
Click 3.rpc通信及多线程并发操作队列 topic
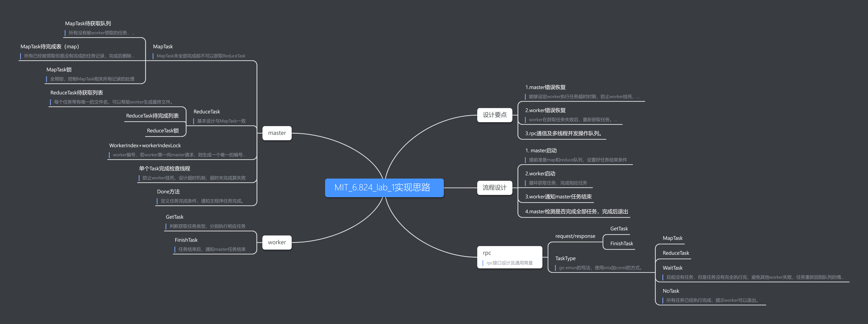pyautogui.click(x=563, y=134)
